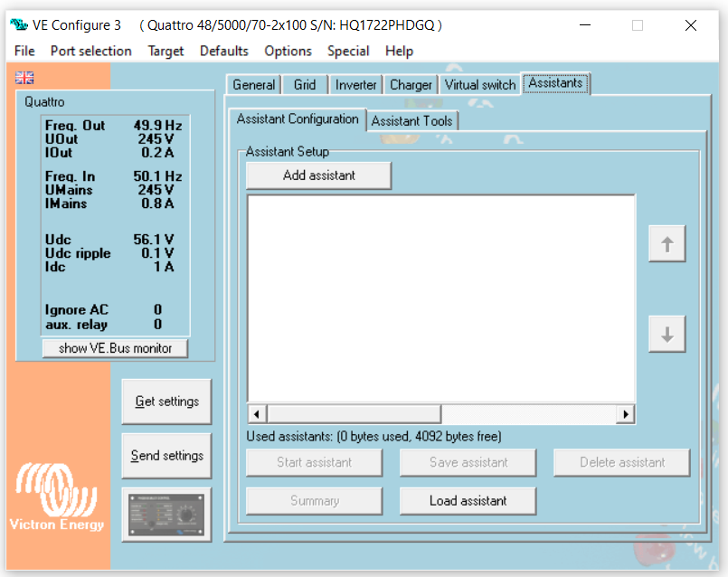Click the Delete assistant button
This screenshot has width=728, height=577.
tap(622, 462)
